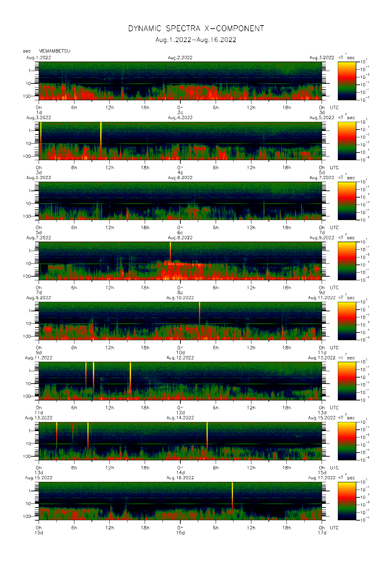Screen dimensions: 392x565
Task: Select the sec unit label beside MEMAMBETSU
Action: (27, 51)
